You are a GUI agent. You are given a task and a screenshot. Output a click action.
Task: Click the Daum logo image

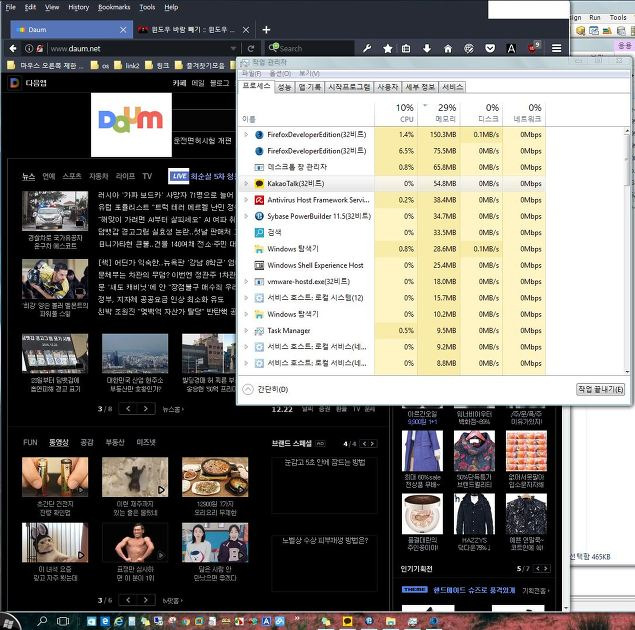point(131,125)
